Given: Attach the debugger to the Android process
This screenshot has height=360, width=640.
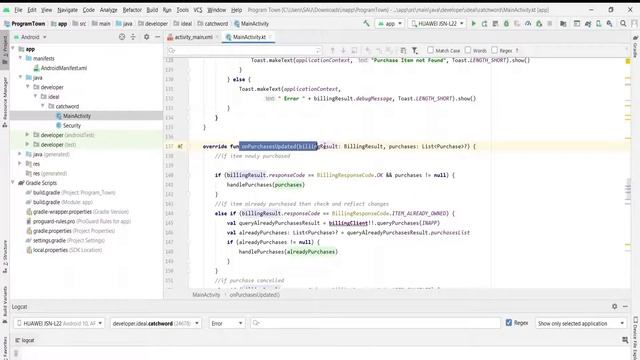Looking at the screenshot, I should click(x=539, y=24).
